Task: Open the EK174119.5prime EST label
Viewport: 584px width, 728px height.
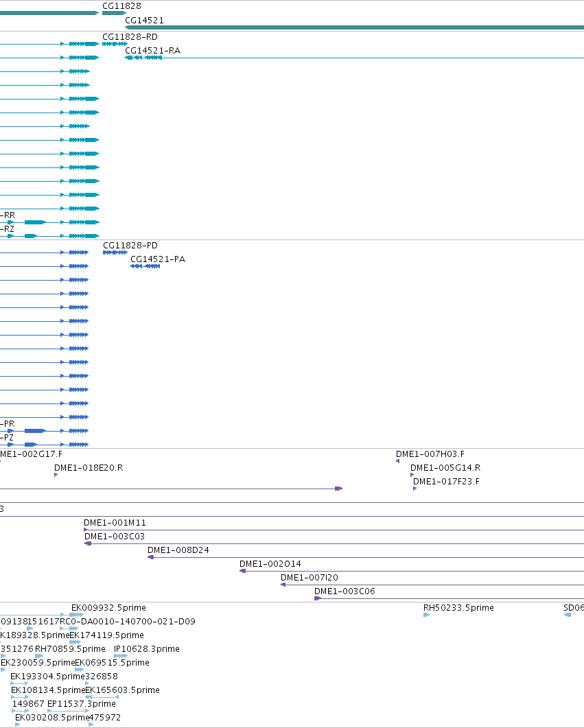Action: click(x=107, y=635)
